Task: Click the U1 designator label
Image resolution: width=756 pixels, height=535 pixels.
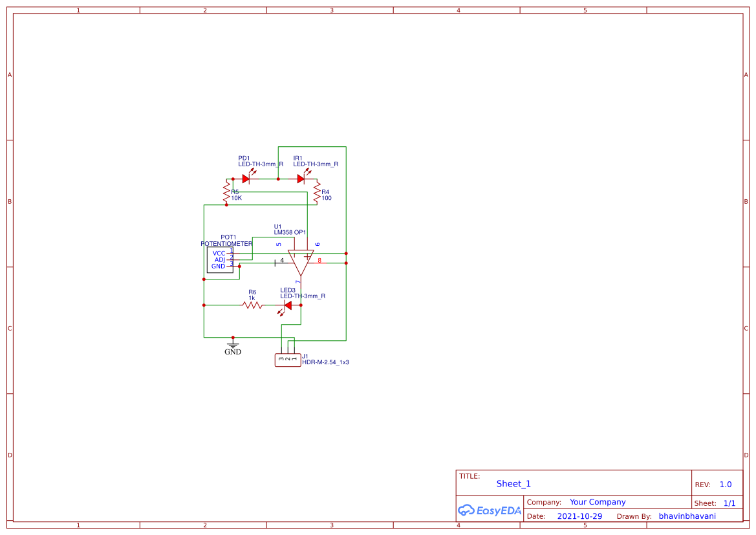Action: (277, 226)
